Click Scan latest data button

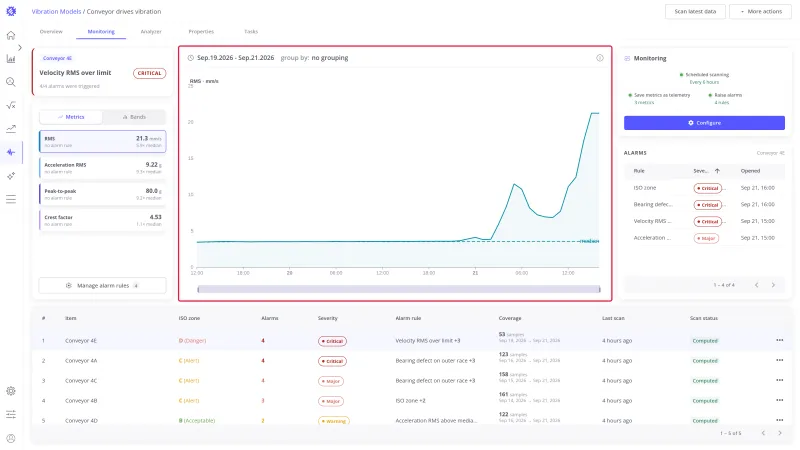pyautogui.click(x=695, y=11)
